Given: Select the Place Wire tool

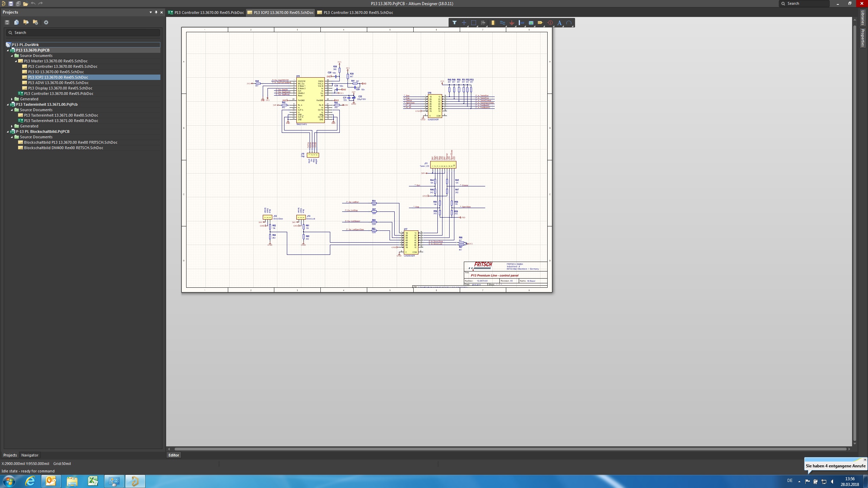Looking at the screenshot, I should pos(502,23).
